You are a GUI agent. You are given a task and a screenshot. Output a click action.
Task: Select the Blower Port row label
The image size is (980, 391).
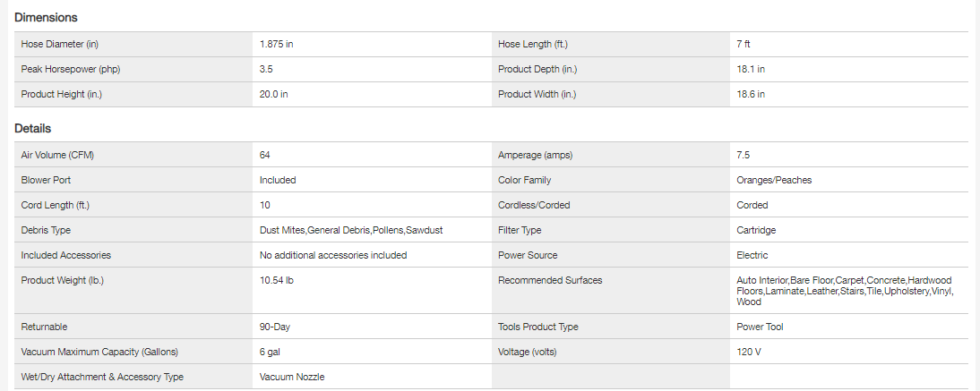(46, 180)
